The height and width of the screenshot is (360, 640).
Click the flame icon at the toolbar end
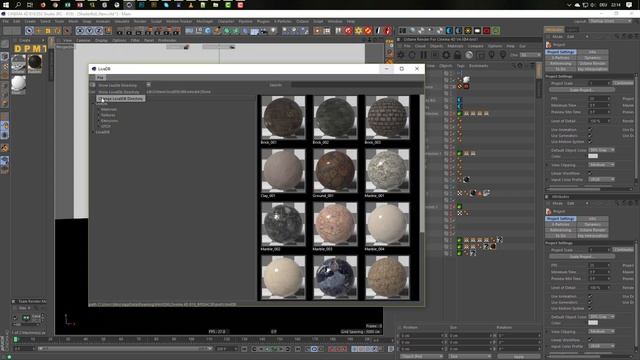click(x=387, y=31)
